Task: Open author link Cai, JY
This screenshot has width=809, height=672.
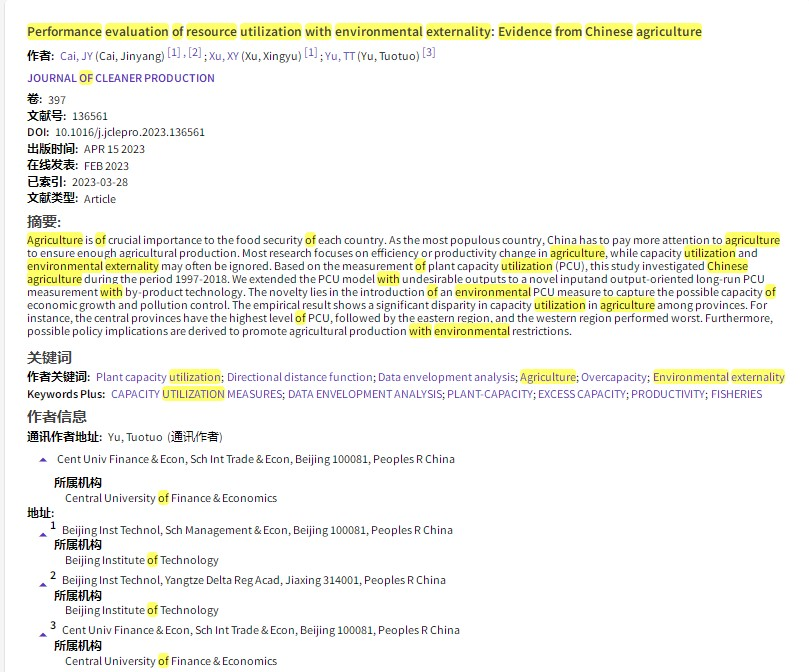Action: point(74,56)
